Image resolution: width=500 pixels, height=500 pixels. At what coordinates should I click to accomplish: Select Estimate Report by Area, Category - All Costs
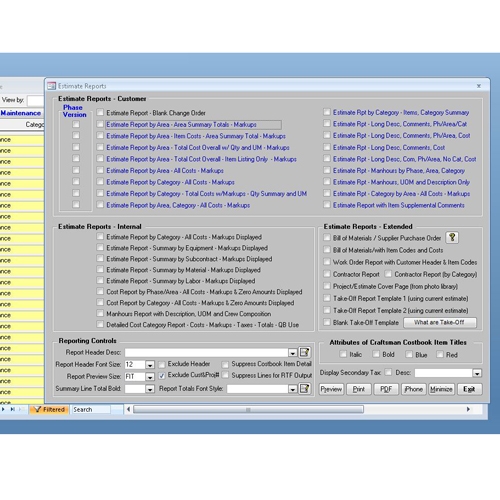(178, 205)
